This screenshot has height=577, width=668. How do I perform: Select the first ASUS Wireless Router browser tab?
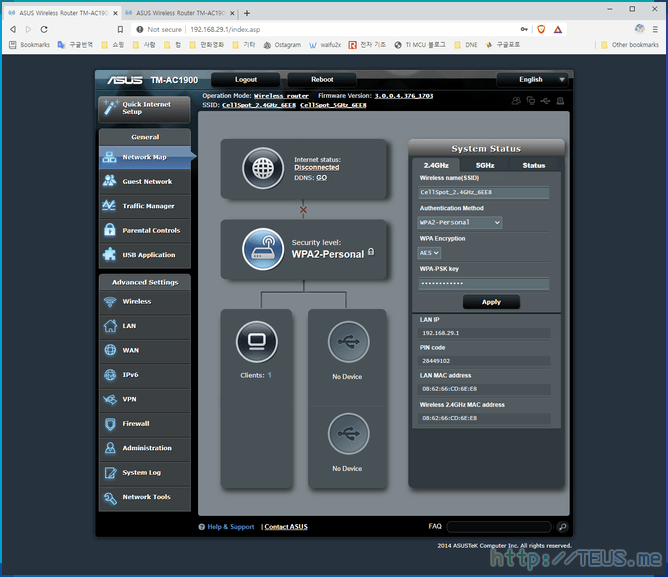63,13
